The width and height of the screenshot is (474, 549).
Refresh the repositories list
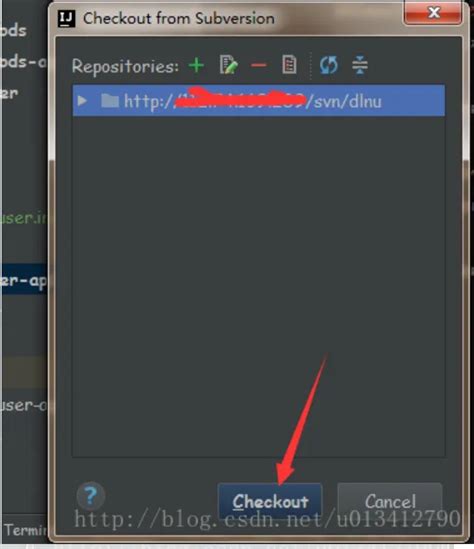point(328,65)
